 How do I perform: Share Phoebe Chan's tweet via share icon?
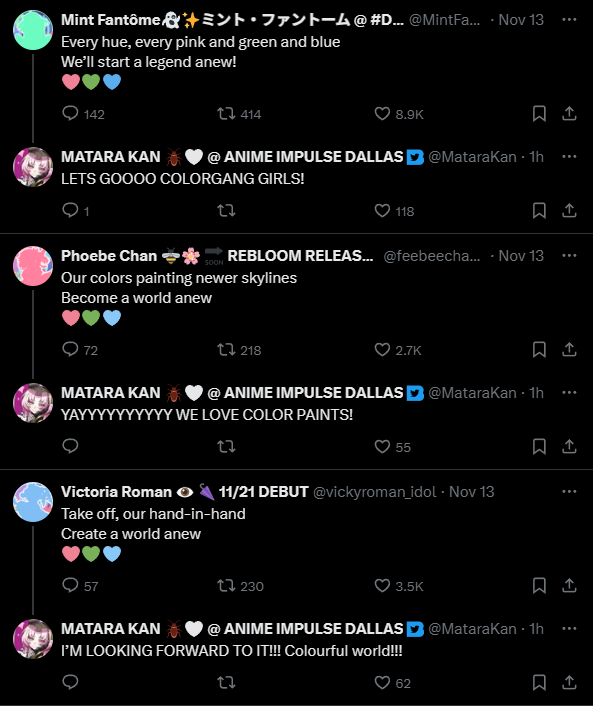tap(569, 349)
